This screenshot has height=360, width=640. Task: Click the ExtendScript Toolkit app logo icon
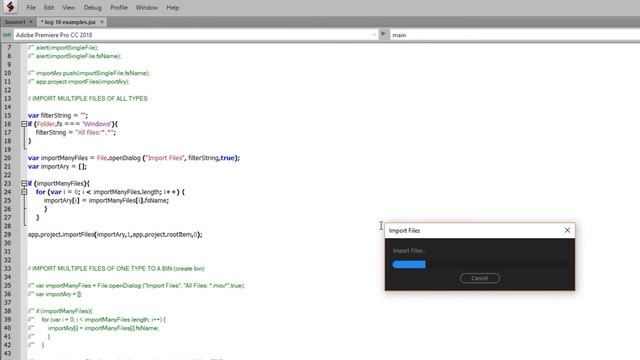10,7
